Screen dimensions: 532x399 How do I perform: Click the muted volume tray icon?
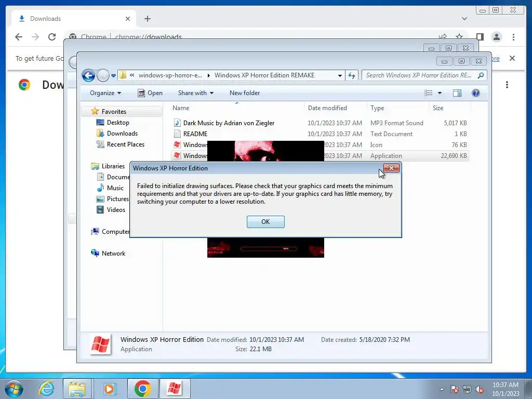click(480, 389)
